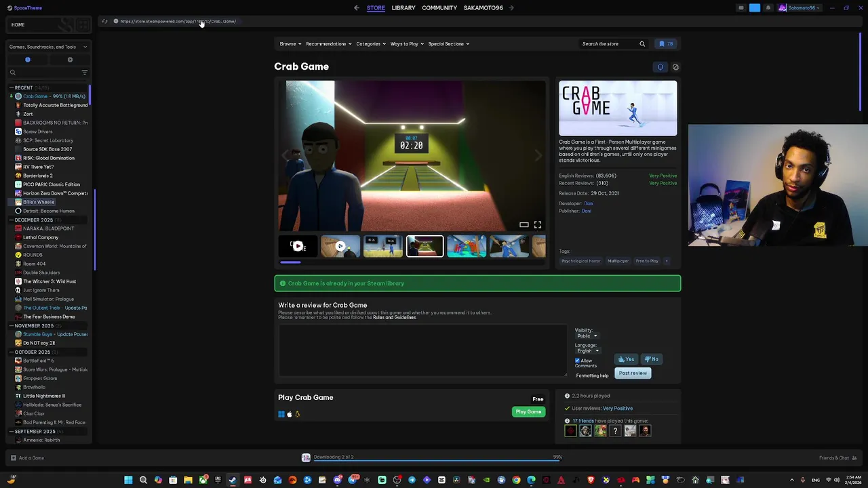Click the follow bell icon for Crab Game
Viewport: 868px width, 488px height.
(x=660, y=67)
